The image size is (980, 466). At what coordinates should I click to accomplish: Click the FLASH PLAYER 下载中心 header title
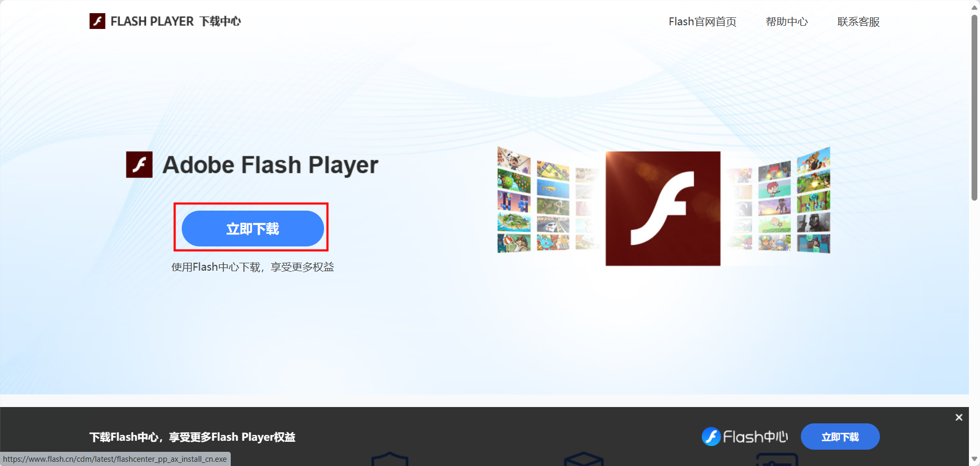tap(175, 21)
